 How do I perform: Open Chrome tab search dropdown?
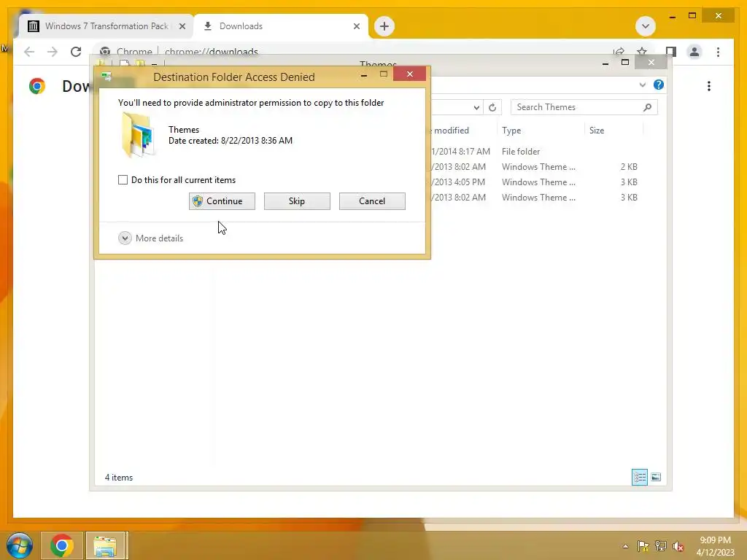click(x=646, y=26)
